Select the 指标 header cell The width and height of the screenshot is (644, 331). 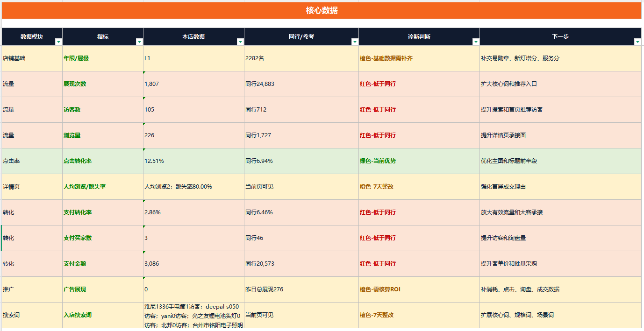103,37
